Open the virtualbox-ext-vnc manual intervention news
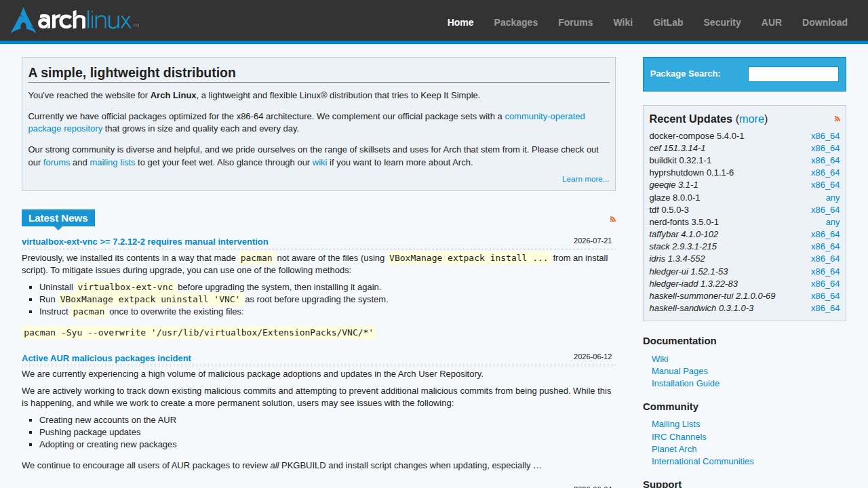Viewport: 868px width, 488px height. pyautogui.click(x=145, y=241)
